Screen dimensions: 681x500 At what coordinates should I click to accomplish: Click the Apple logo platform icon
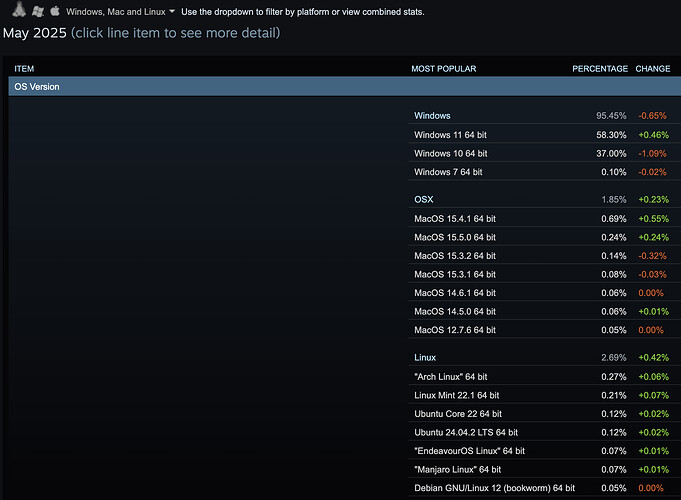pyautogui.click(x=55, y=11)
